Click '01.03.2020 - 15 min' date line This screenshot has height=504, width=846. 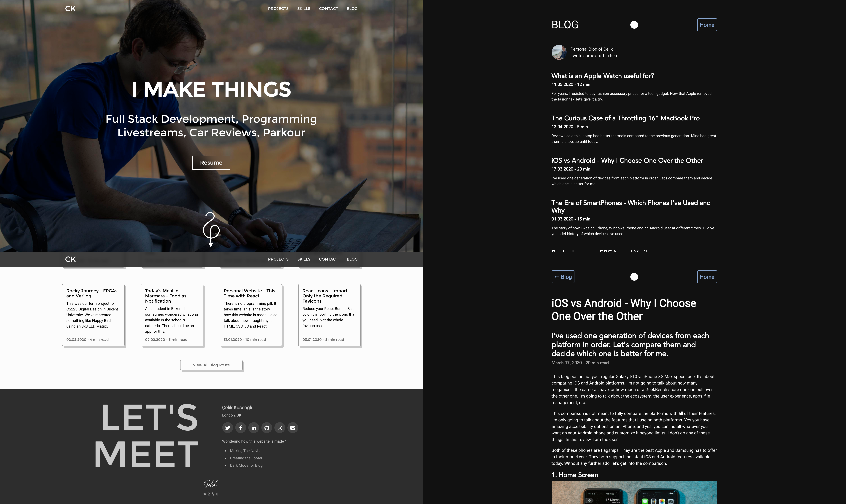pos(571,219)
